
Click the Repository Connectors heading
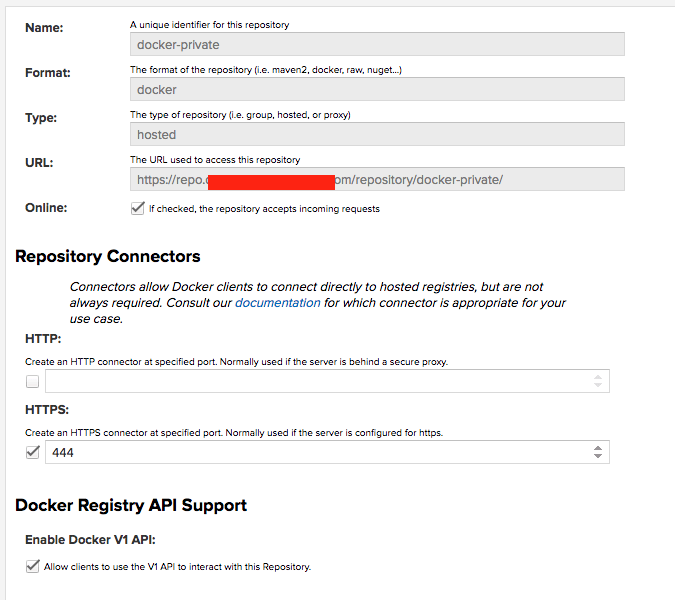(x=108, y=257)
